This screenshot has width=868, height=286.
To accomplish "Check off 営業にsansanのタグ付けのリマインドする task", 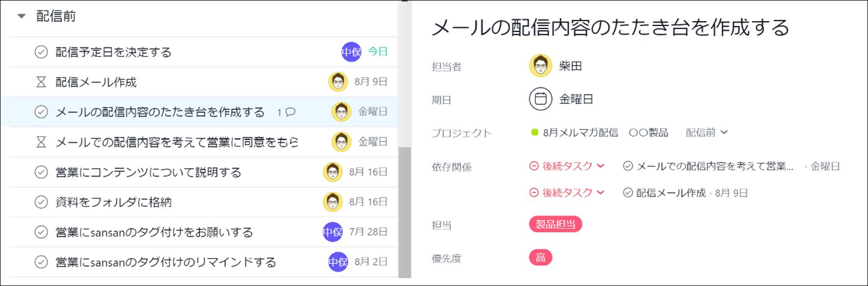I will (41, 262).
